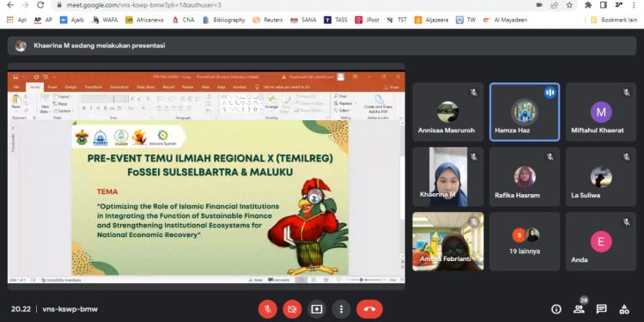Select Annisaa Masruroh's participant tile
The height and width of the screenshot is (322, 644).
click(x=448, y=112)
